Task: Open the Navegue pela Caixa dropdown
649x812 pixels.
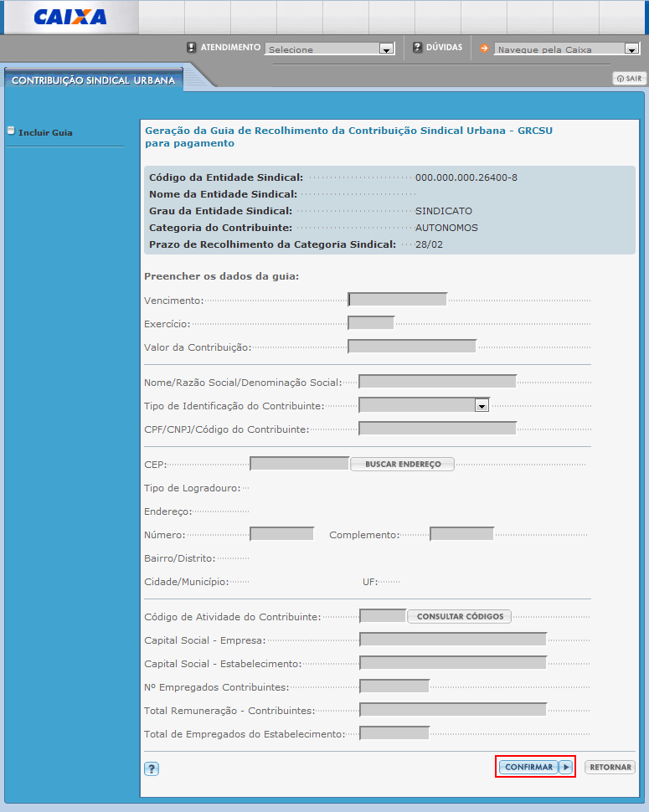Action: [x=567, y=49]
